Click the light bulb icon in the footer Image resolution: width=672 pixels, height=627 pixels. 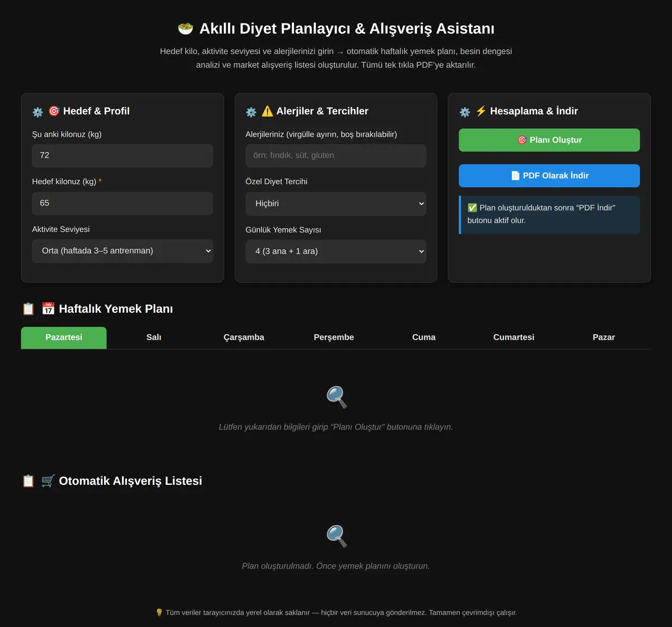[x=159, y=612]
